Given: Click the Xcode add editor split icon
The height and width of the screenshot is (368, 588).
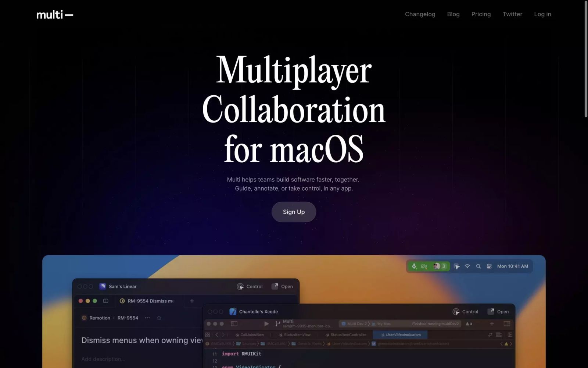Looking at the screenshot, I should [510, 335].
